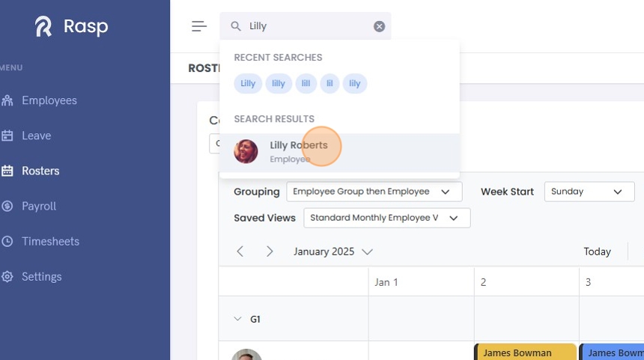Select recent search chip 'lill'
This screenshot has width=644, height=360.
click(306, 83)
